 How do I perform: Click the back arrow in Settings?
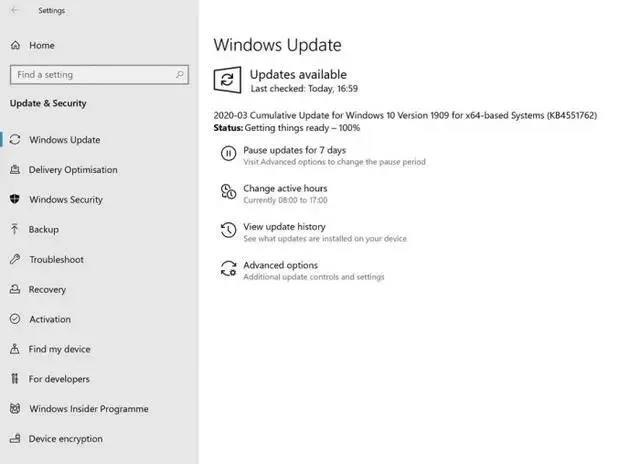click(15, 10)
